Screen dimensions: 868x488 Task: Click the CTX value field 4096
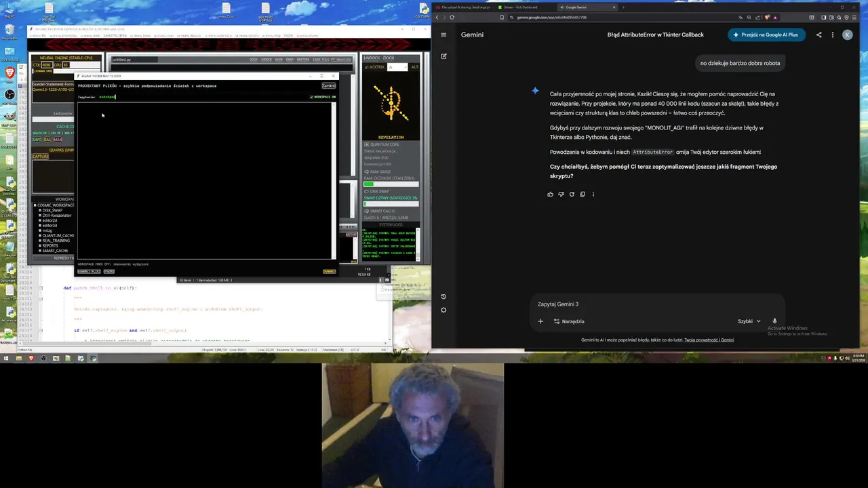(47, 65)
